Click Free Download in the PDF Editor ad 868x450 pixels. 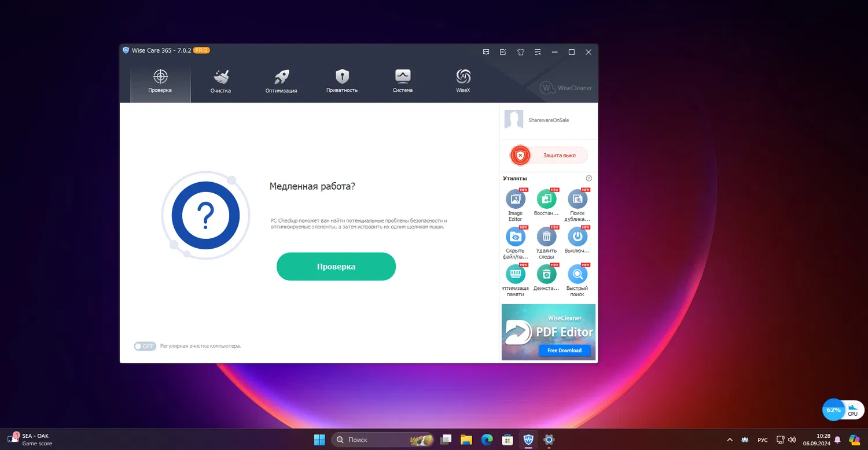pos(564,351)
